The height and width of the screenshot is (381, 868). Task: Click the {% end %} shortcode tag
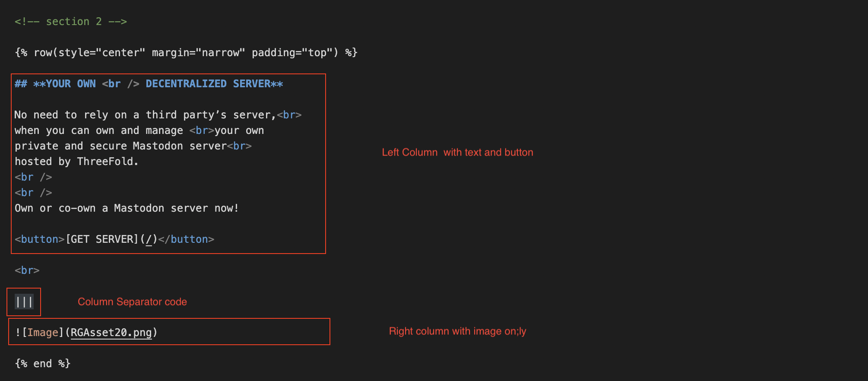click(42, 364)
